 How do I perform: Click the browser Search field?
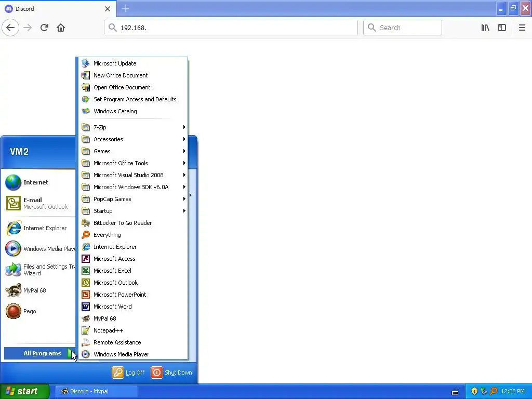pos(403,28)
